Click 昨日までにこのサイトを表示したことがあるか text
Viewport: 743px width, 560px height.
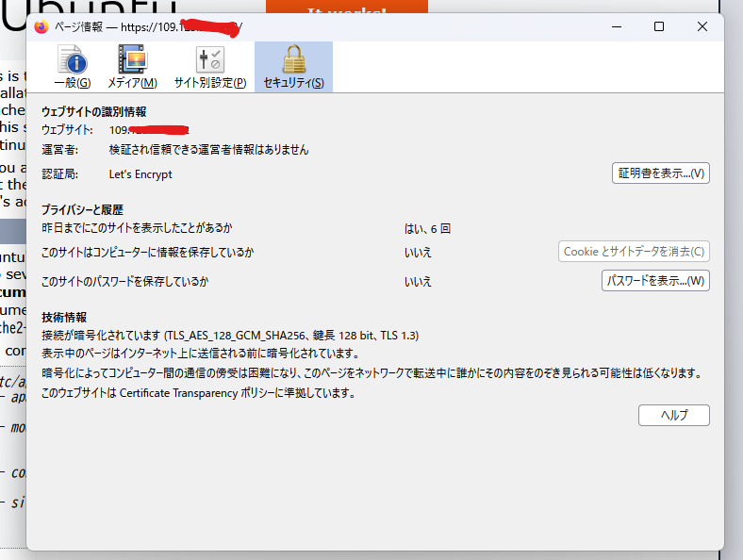(137, 228)
